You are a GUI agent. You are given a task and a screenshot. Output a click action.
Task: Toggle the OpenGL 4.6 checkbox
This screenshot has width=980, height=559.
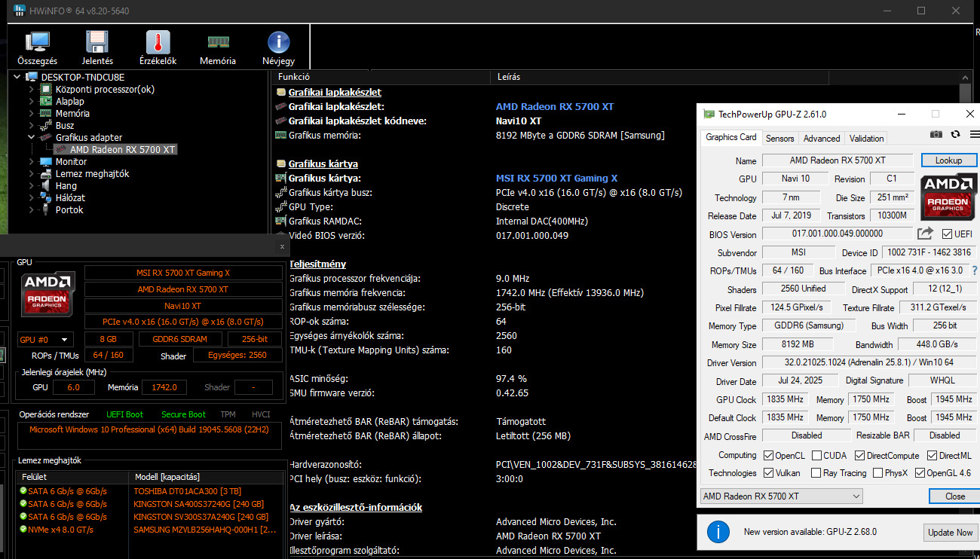click(919, 473)
